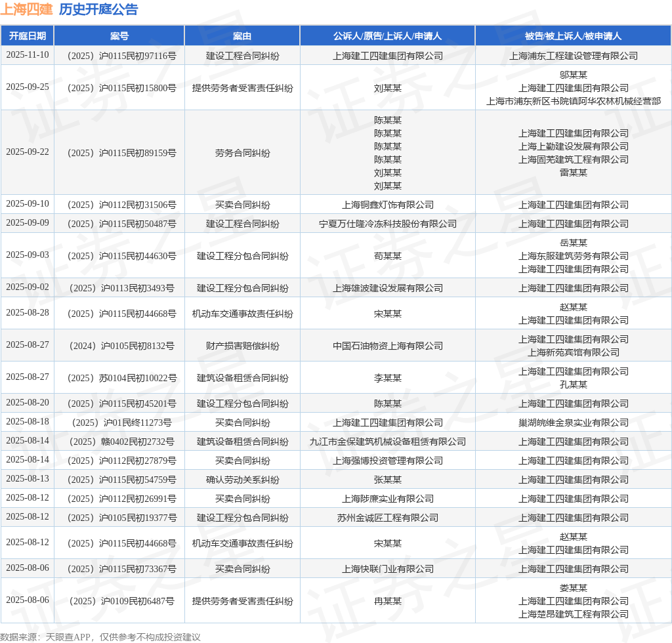Click plaintiff "九江市金保建筑机械设备租赁有限公司"
Screen dimensions: 672x643
point(388,441)
